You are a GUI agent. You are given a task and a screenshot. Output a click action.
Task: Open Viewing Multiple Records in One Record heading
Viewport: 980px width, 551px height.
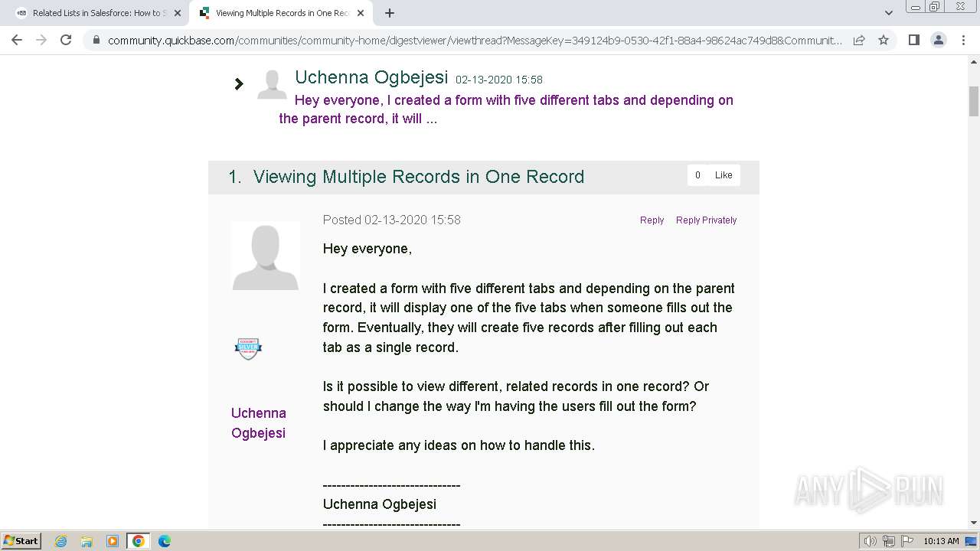[x=419, y=177]
